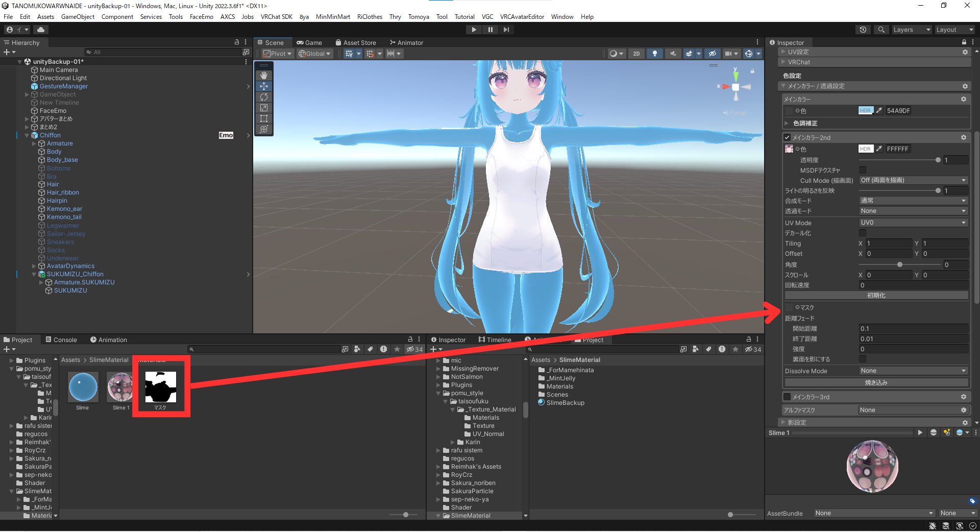Lock the Inspector with the padlock icon
This screenshot has width=980, height=532.
(x=964, y=42)
